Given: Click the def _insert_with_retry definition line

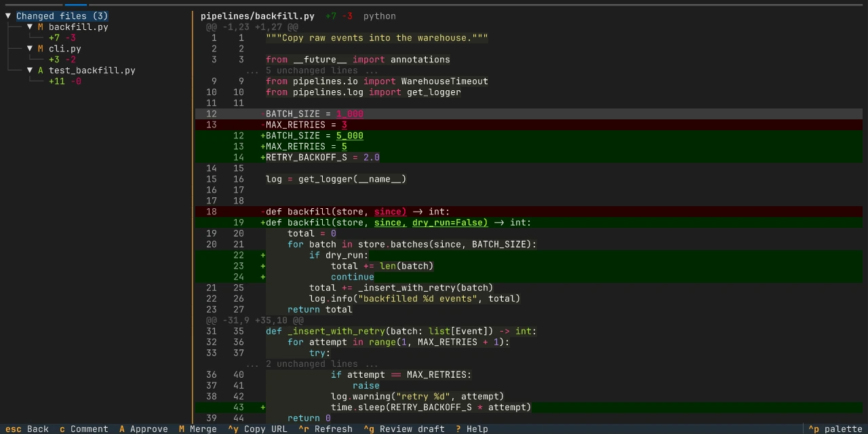Looking at the screenshot, I should 529,331.
